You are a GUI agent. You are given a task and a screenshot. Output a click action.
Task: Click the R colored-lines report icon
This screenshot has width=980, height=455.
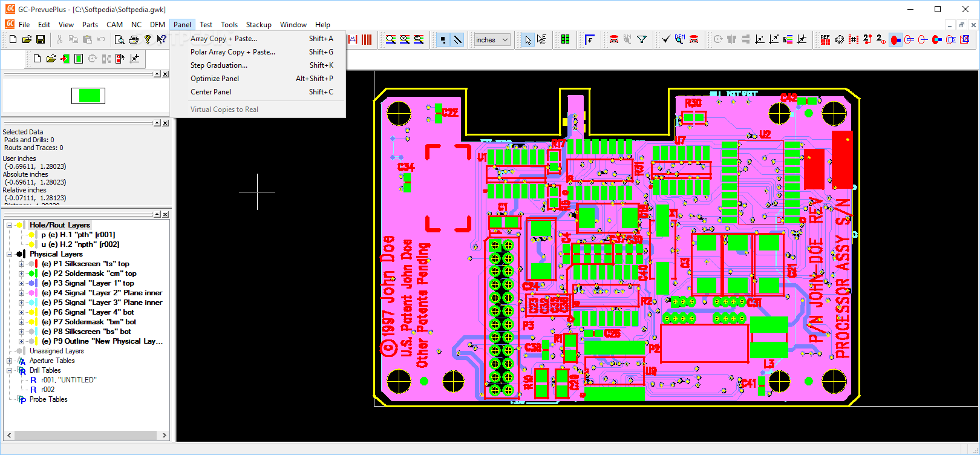coord(788,39)
